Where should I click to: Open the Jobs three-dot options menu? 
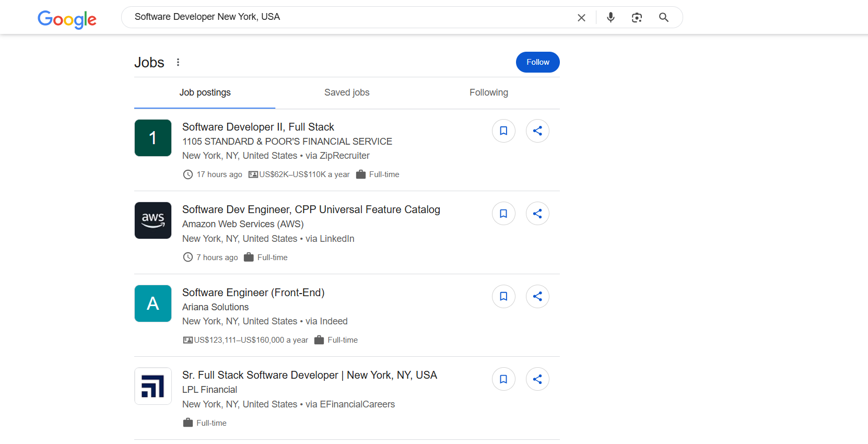point(178,62)
